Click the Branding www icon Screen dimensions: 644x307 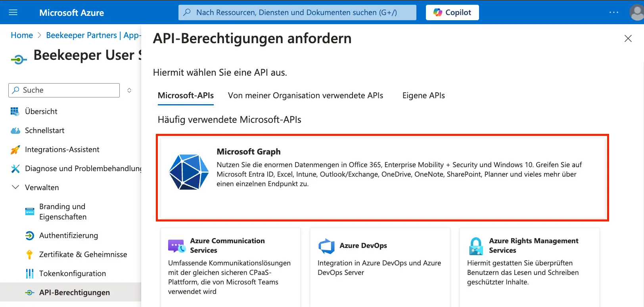[x=30, y=212]
